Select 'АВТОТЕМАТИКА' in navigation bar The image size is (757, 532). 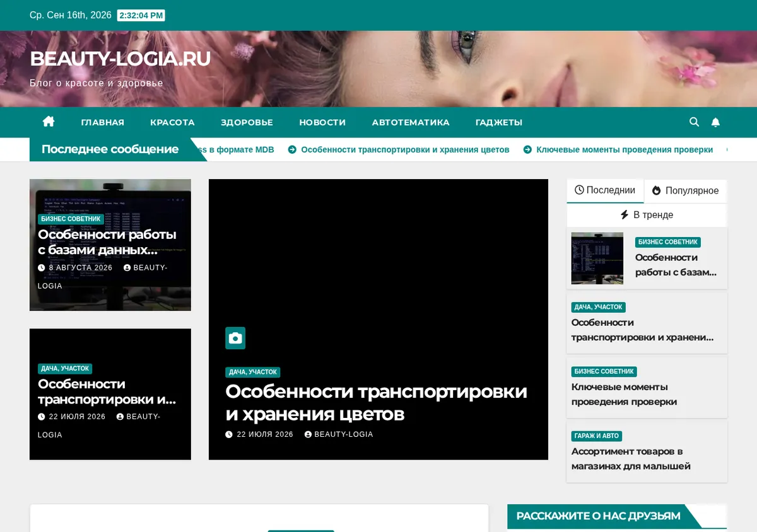(411, 122)
